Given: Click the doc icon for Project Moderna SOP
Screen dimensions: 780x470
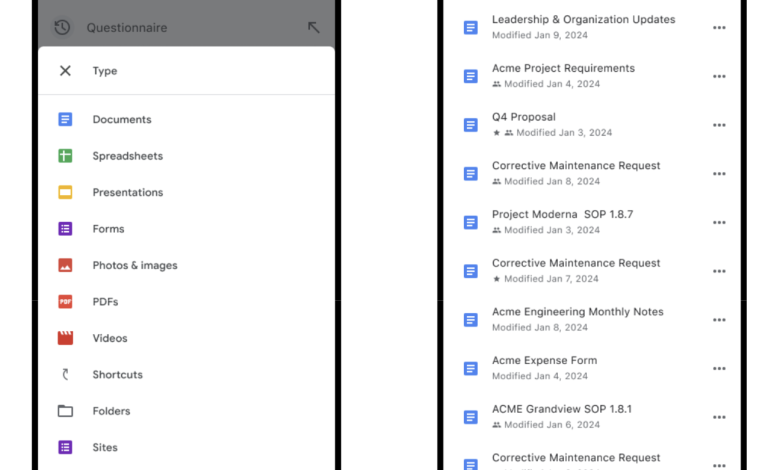Looking at the screenshot, I should tap(471, 222).
